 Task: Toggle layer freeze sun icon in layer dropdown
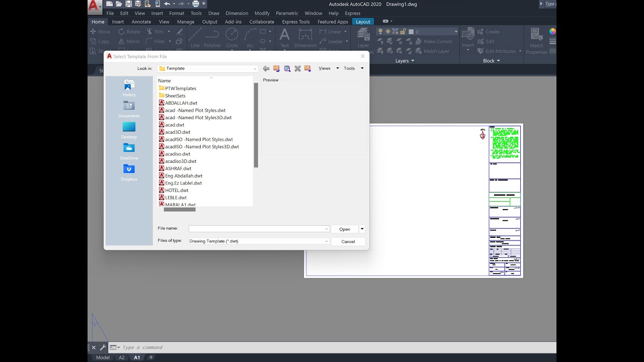pos(388,32)
